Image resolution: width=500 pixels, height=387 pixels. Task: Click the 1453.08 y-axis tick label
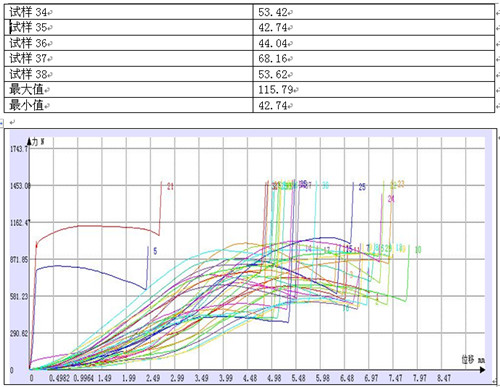tap(20, 186)
